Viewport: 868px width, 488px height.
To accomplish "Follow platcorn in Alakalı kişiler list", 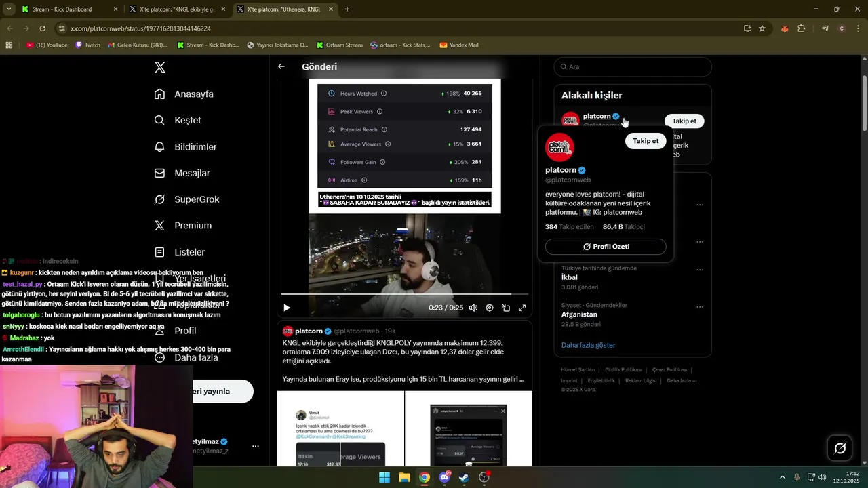I will click(684, 121).
